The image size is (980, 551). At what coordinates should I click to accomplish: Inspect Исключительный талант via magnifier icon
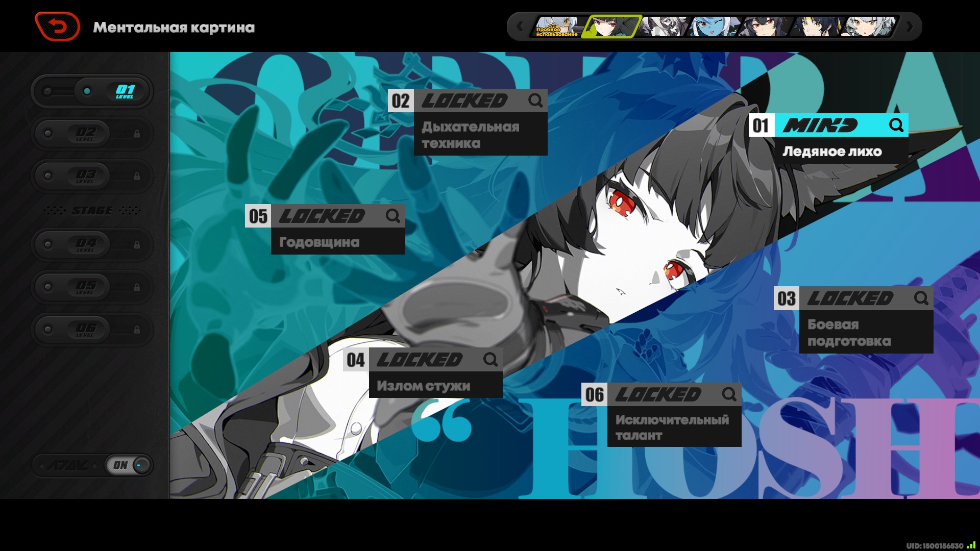(x=729, y=394)
